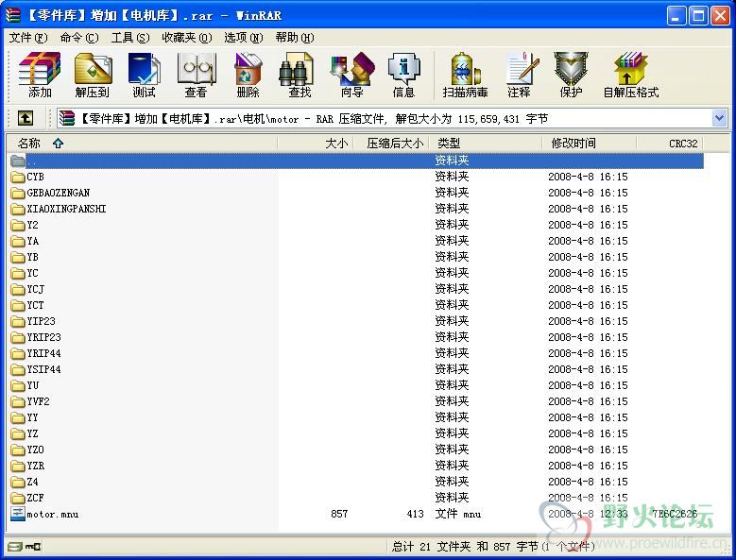The width and height of the screenshot is (736, 560).
Task: Click the key icon in status bar
Action: coord(33,547)
